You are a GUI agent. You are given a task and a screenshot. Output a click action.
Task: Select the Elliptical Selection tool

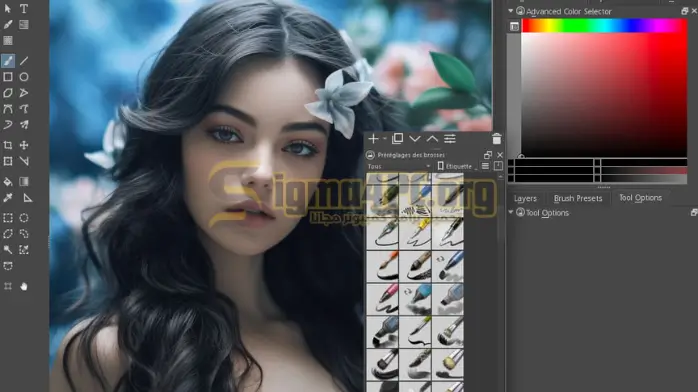[x=24, y=218]
